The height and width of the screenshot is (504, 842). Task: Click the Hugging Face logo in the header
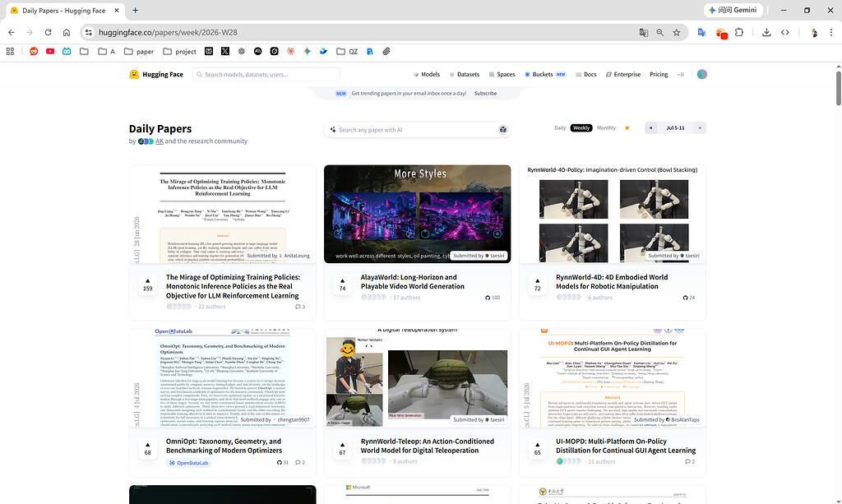tap(155, 75)
